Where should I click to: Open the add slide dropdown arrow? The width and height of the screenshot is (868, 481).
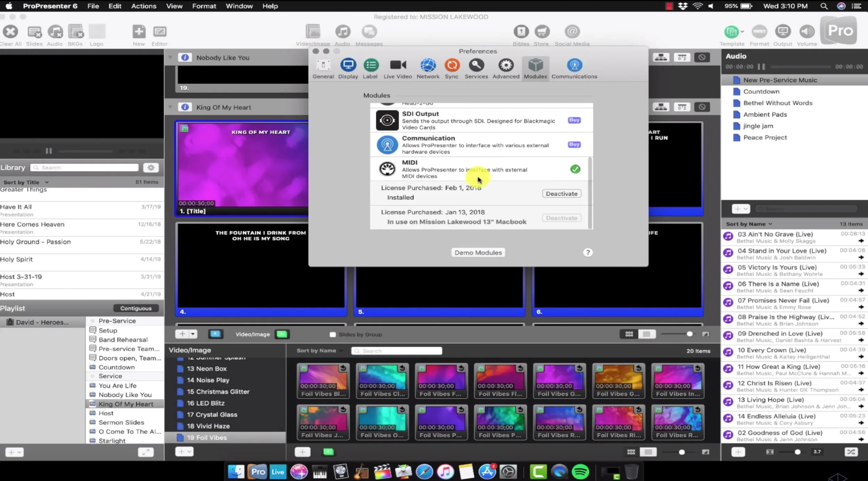193,334
